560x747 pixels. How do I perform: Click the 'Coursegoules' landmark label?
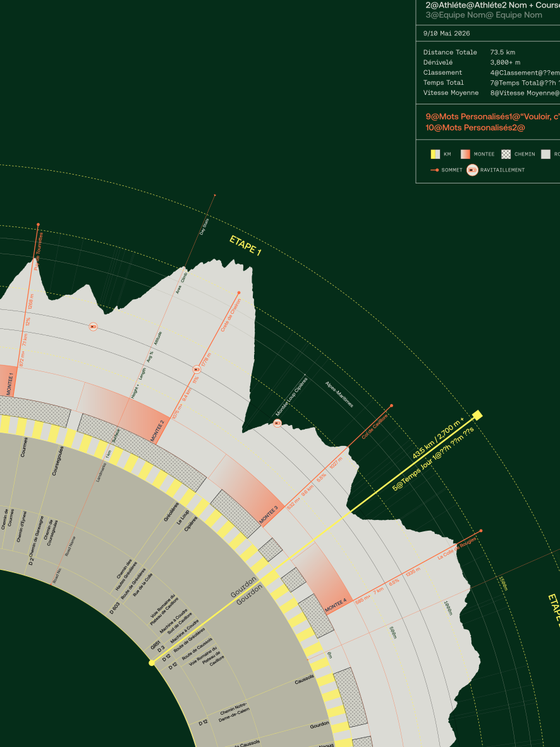[57, 461]
